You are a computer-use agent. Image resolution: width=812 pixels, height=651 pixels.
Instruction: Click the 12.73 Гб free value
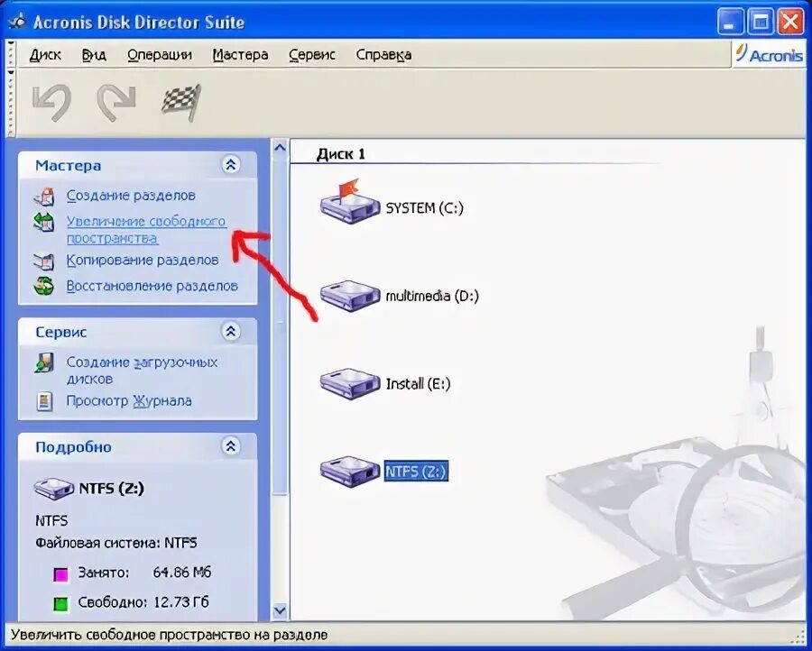(180, 601)
